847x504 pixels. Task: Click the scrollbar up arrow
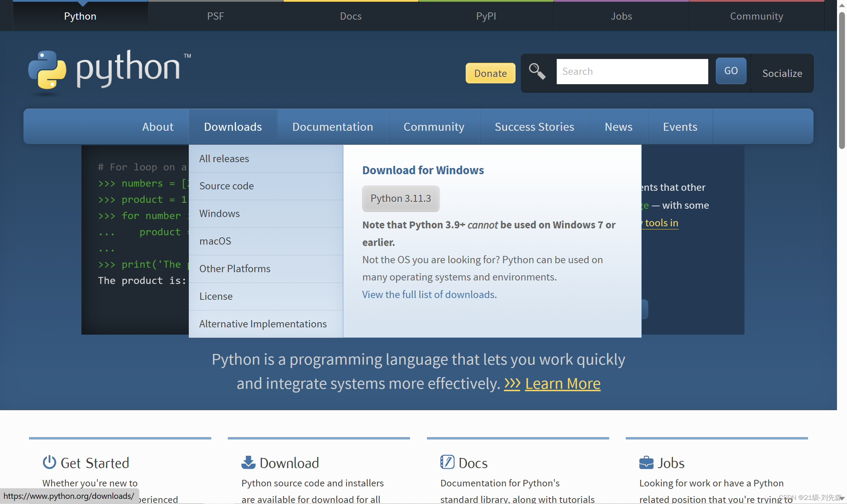coord(842,5)
